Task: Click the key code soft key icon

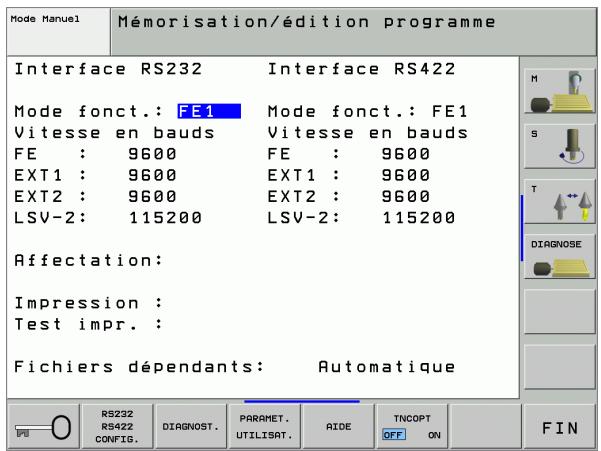Action: (x=43, y=426)
